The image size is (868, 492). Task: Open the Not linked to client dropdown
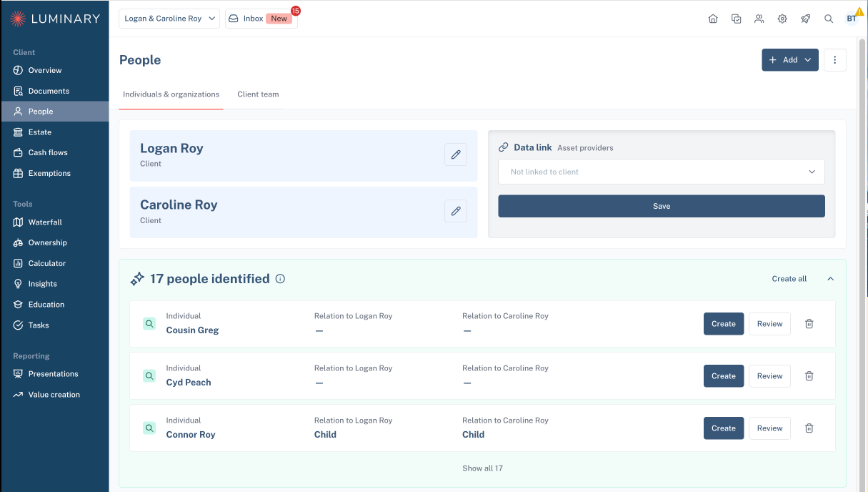pos(662,172)
